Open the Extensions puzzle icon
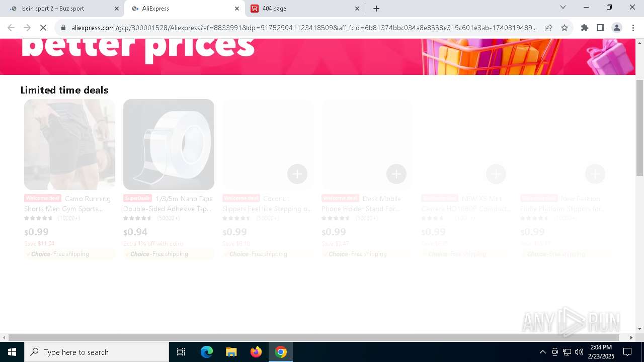 coord(585,28)
